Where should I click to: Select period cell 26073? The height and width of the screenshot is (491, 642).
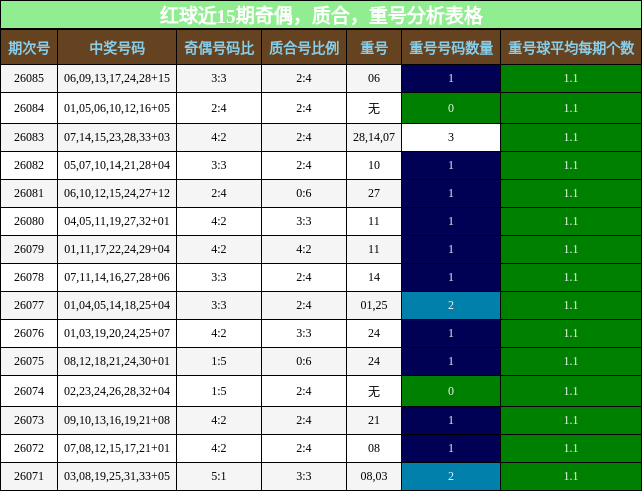pos(29,420)
